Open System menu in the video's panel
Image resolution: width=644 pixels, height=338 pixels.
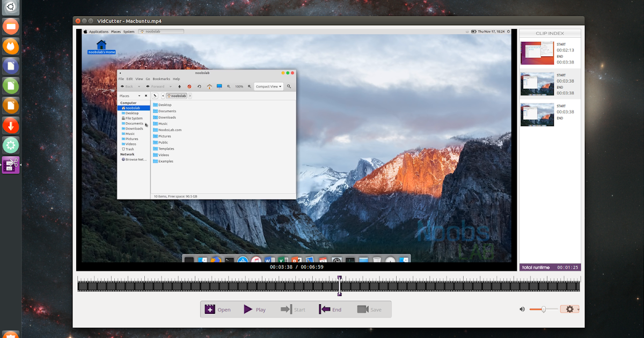(129, 32)
